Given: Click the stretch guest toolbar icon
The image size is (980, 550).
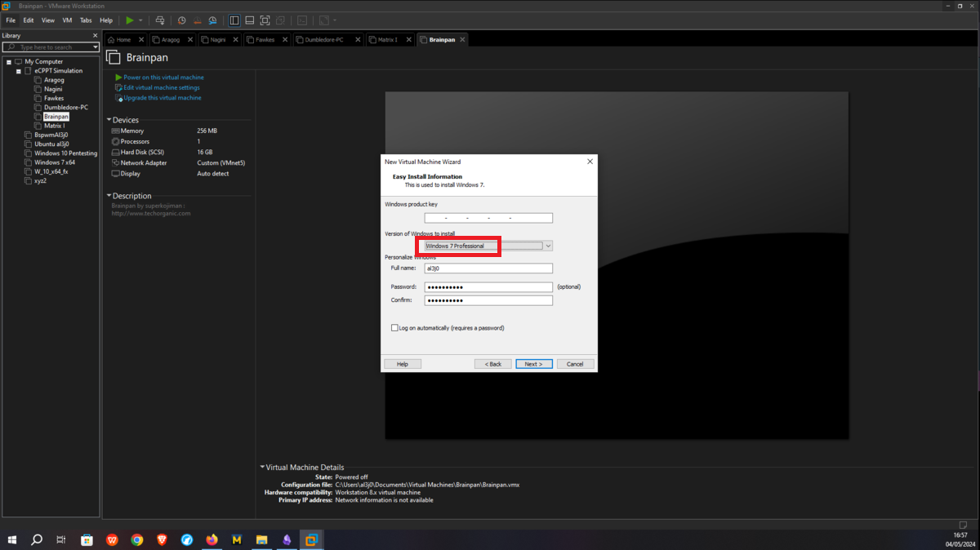Looking at the screenshot, I should tap(324, 20).
